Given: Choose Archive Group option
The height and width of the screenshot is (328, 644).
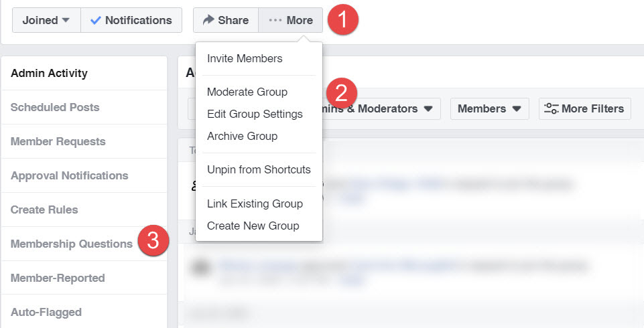Looking at the screenshot, I should pyautogui.click(x=243, y=136).
